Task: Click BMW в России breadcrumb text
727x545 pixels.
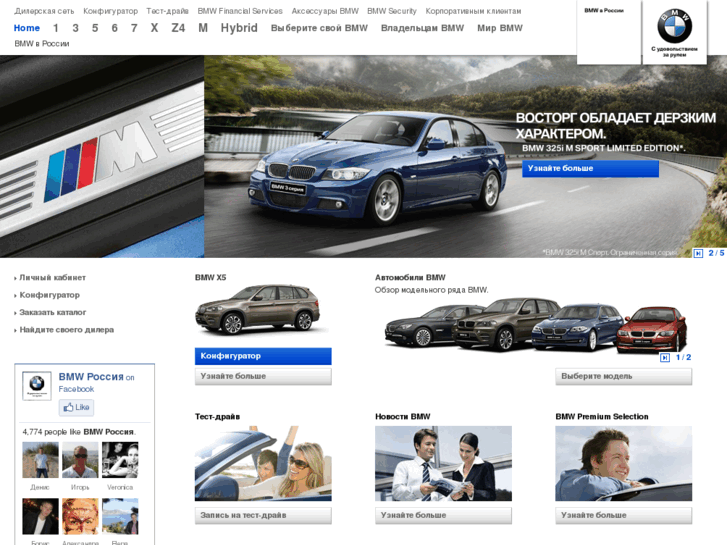Action: pos(42,44)
